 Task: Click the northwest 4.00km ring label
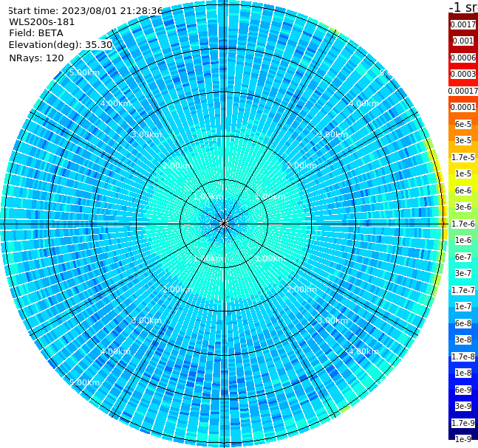click(115, 103)
